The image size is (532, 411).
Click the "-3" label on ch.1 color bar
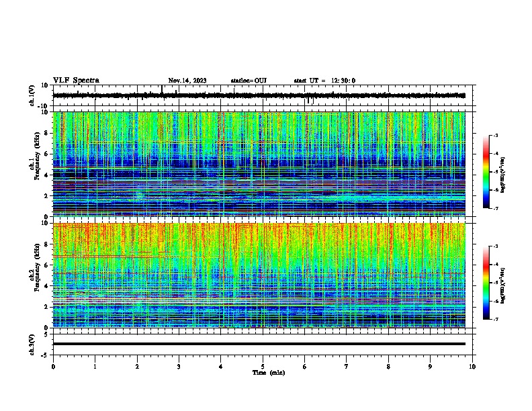(x=495, y=136)
